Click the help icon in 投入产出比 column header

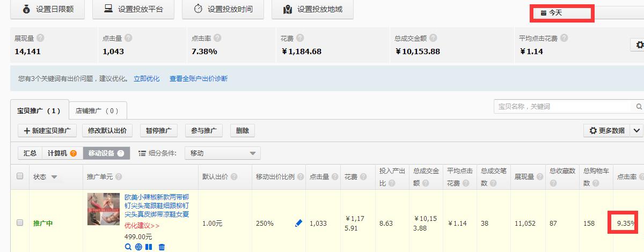[392, 183]
